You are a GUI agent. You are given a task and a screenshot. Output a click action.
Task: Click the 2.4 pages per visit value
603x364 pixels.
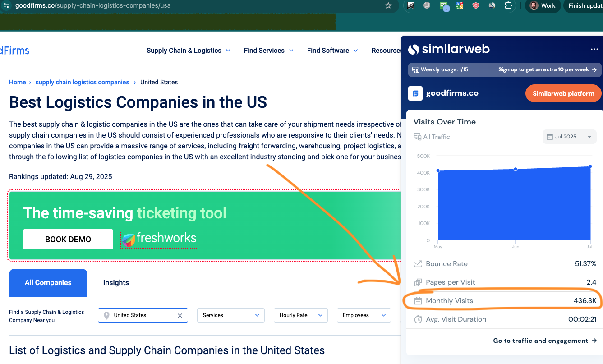[592, 282]
